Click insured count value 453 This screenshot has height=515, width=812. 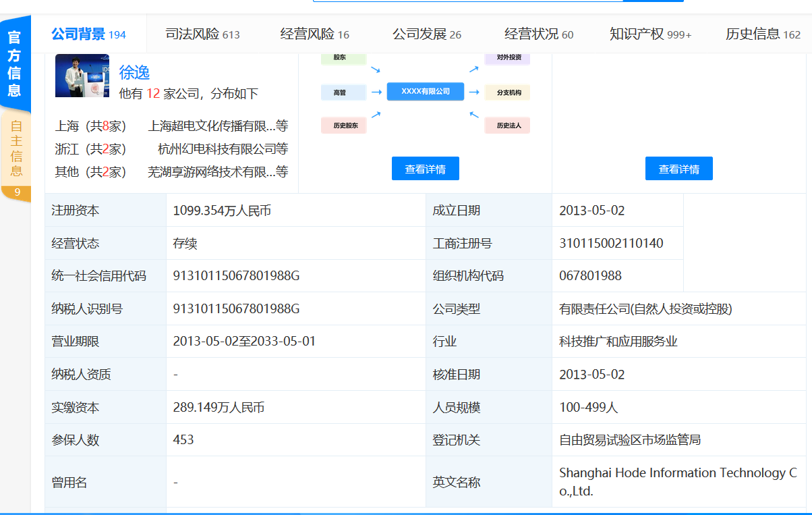pyautogui.click(x=183, y=440)
